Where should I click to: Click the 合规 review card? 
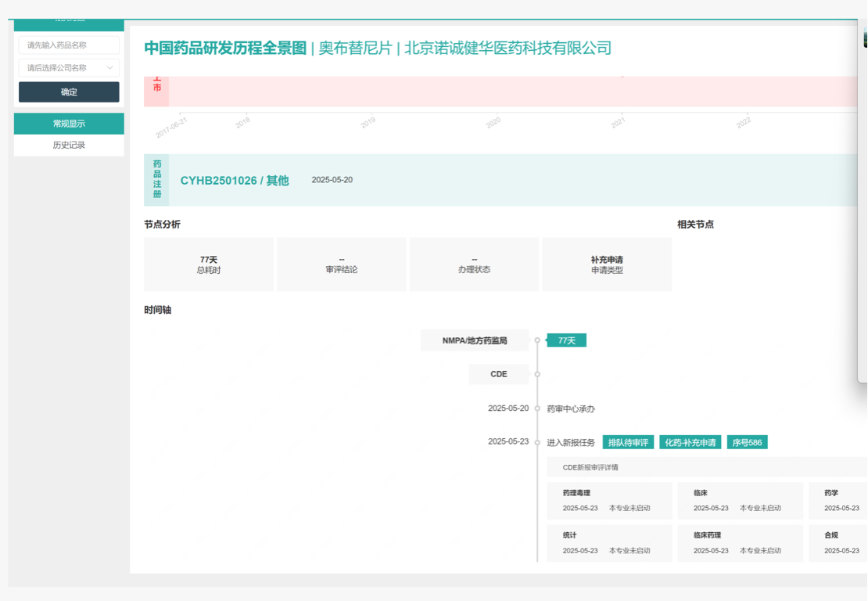[x=838, y=543]
